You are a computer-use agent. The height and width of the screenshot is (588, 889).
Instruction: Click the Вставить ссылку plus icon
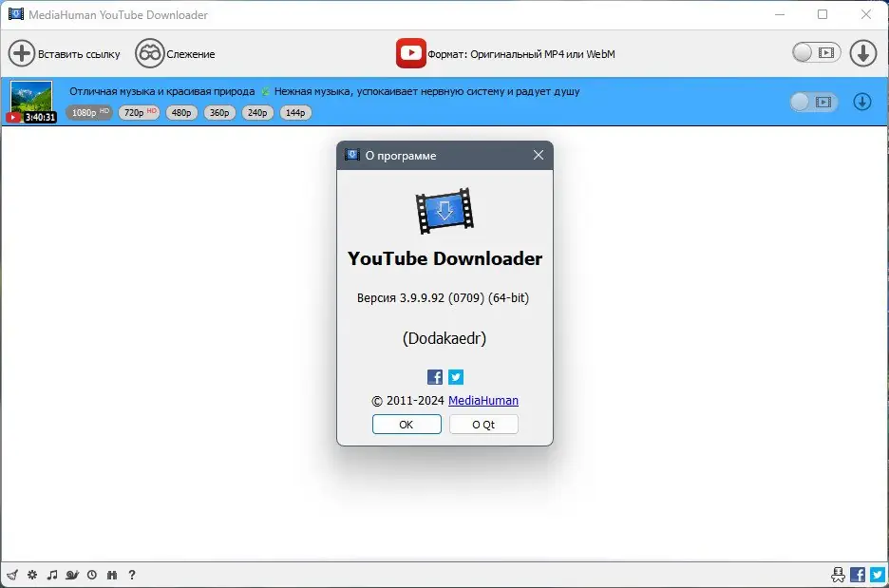pos(22,54)
